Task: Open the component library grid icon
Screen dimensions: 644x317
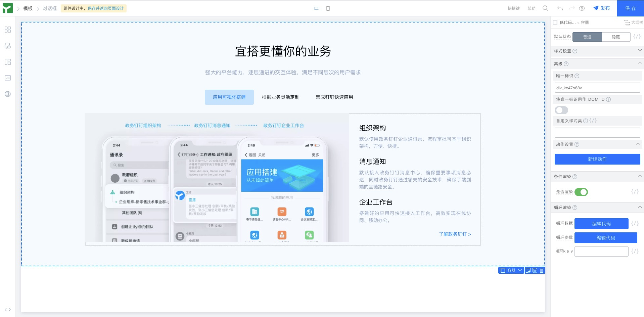Action: click(x=8, y=30)
